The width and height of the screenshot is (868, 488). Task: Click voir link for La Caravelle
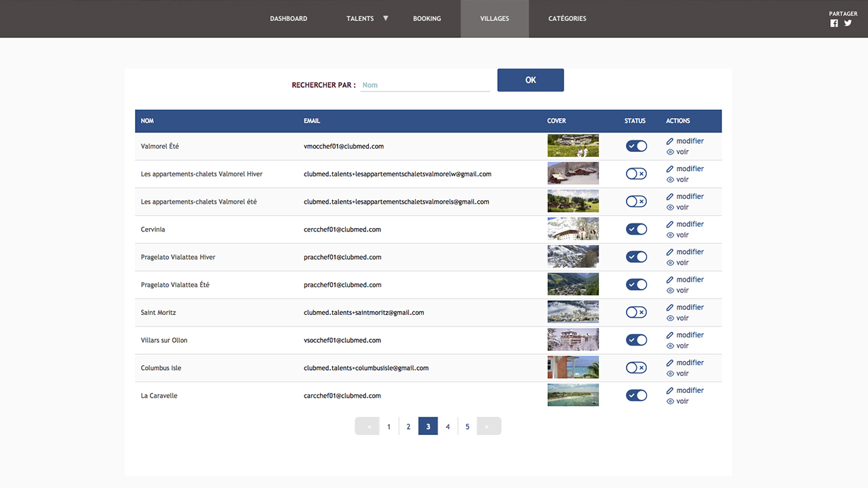683,402
